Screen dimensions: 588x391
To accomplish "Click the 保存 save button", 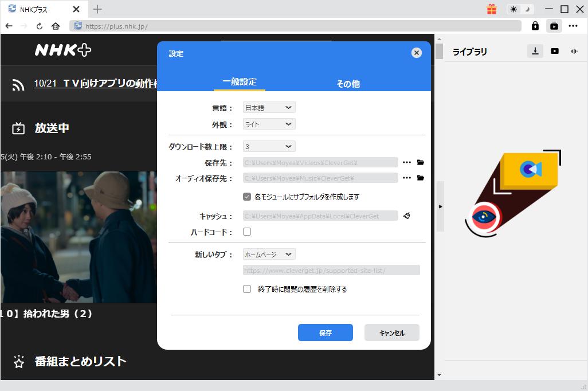I will pyautogui.click(x=325, y=333).
